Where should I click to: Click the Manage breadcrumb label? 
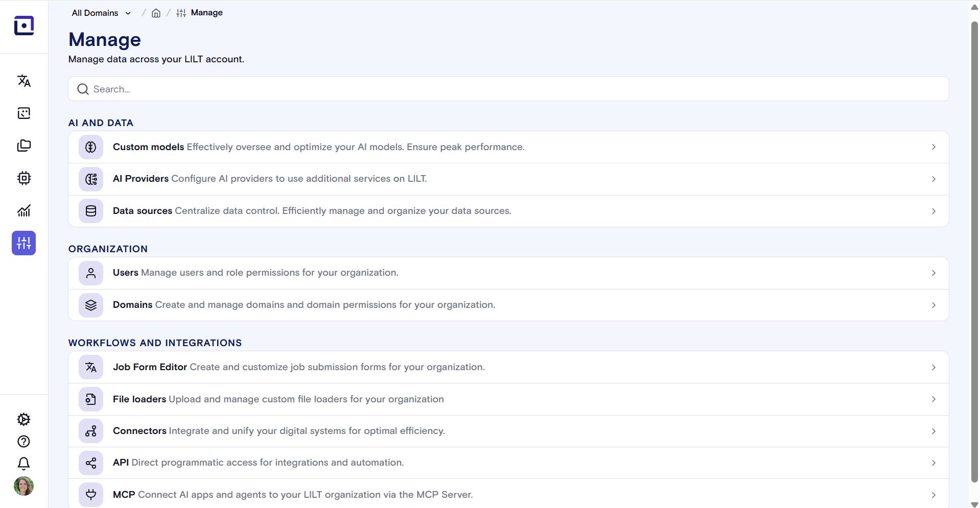pos(206,13)
